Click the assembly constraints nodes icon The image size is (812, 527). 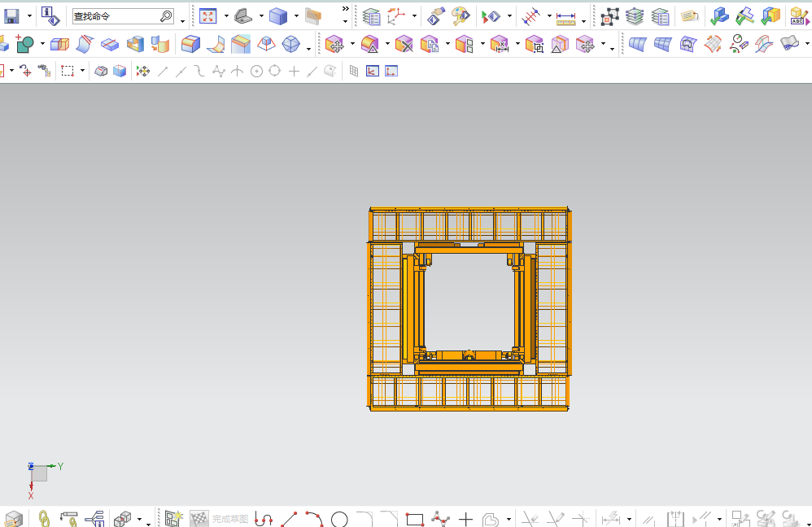610,16
